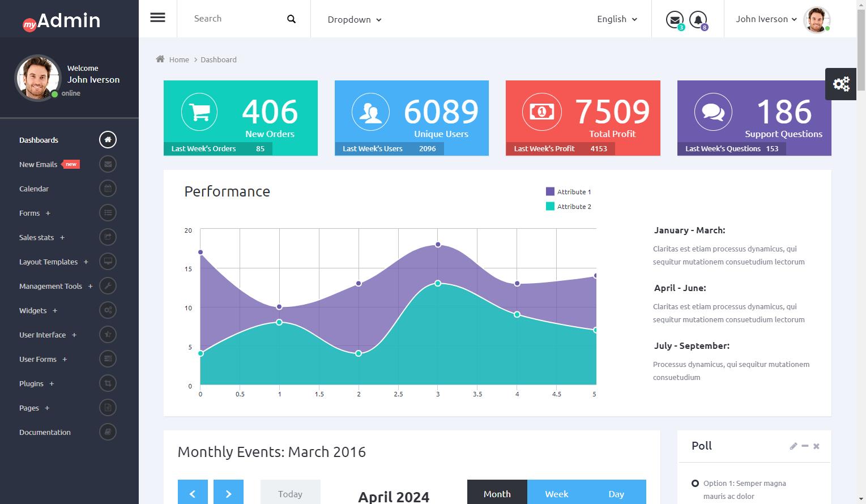866x504 pixels.
Task: Click the Support Questions chat icon
Action: [x=713, y=112]
